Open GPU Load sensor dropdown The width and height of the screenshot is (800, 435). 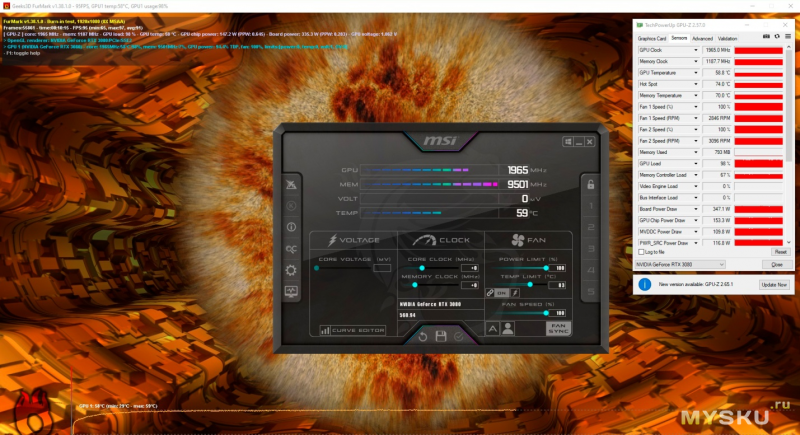tap(695, 164)
